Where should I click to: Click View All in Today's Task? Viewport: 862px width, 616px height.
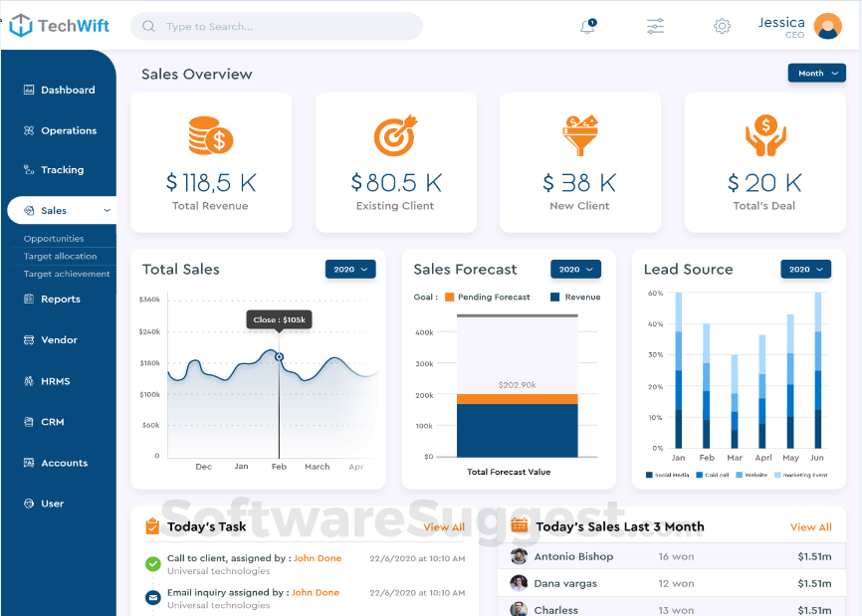coord(444,527)
